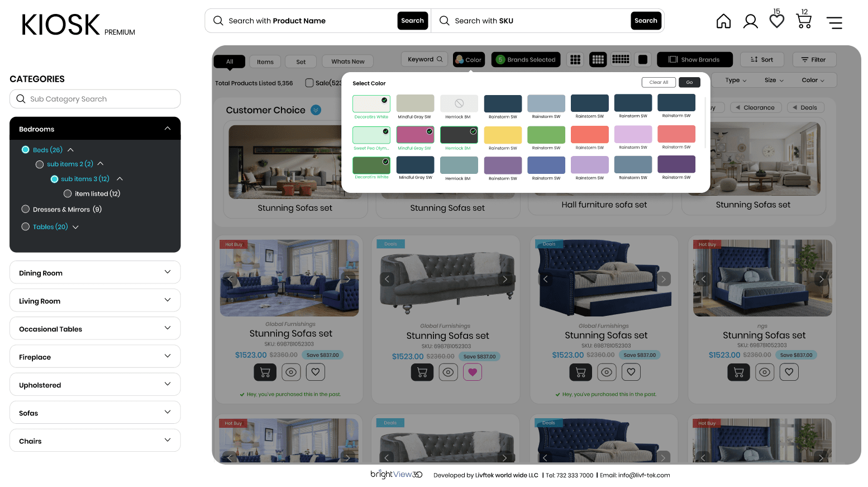The height and width of the screenshot is (487, 868).
Task: Open the Type dropdown filter
Action: [736, 80]
